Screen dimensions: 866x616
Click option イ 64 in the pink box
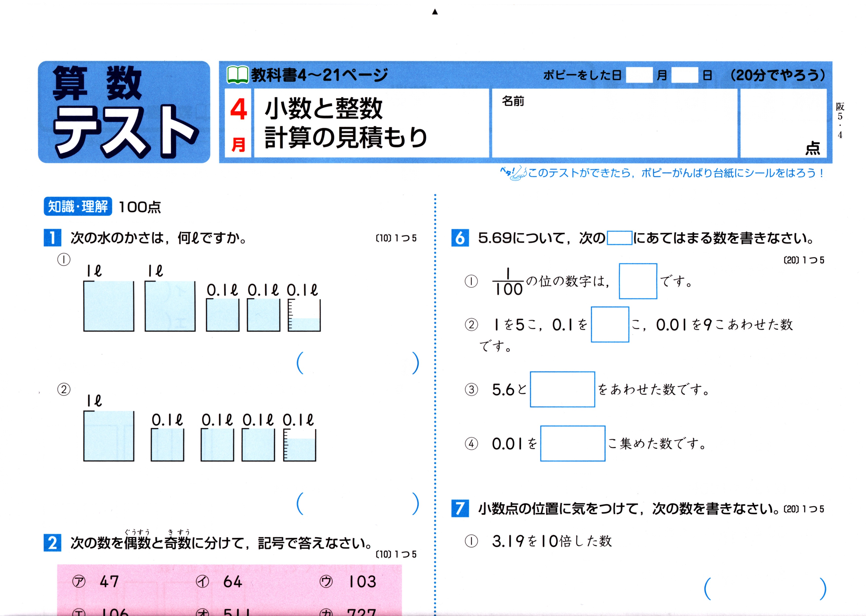[x=219, y=581]
